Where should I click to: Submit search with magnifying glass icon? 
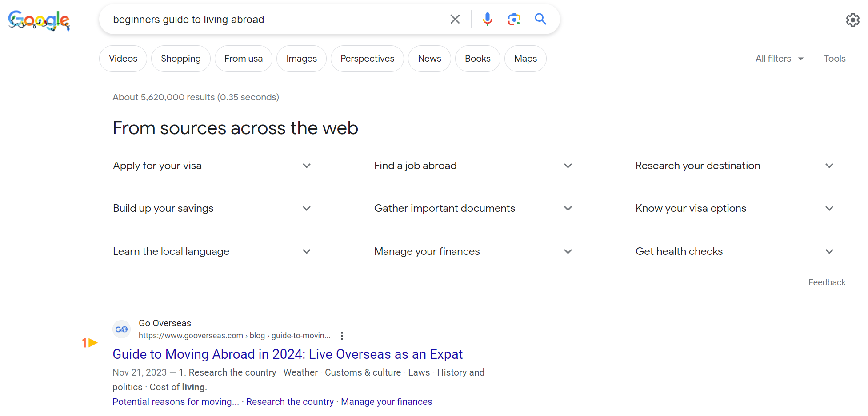click(540, 19)
